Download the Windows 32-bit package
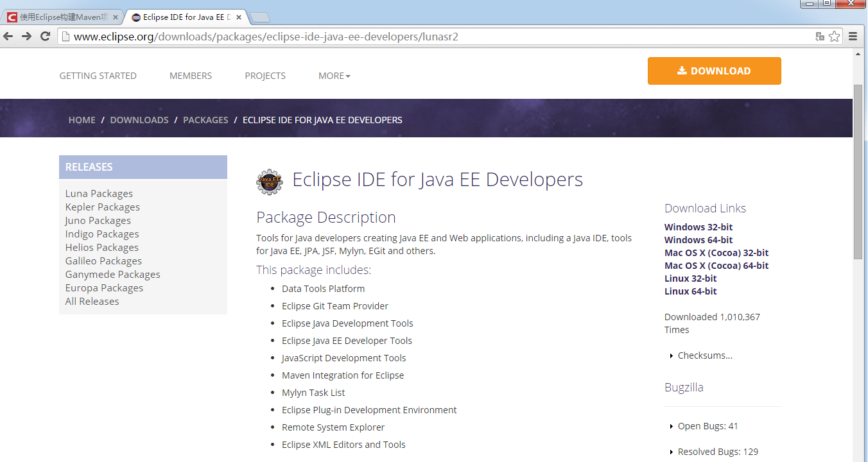This screenshot has width=868, height=462. point(699,227)
